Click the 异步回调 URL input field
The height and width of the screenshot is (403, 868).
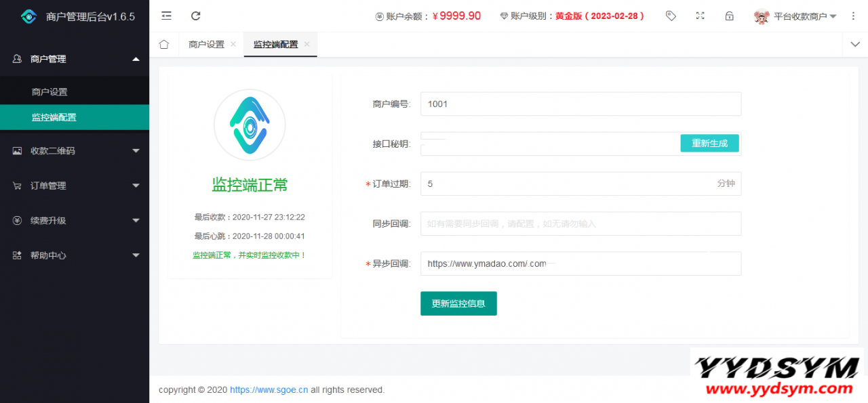pyautogui.click(x=580, y=263)
